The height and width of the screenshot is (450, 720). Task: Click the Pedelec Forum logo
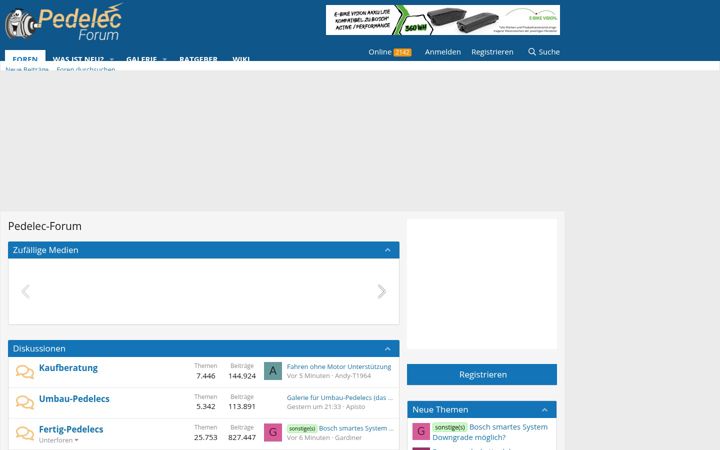point(64,22)
